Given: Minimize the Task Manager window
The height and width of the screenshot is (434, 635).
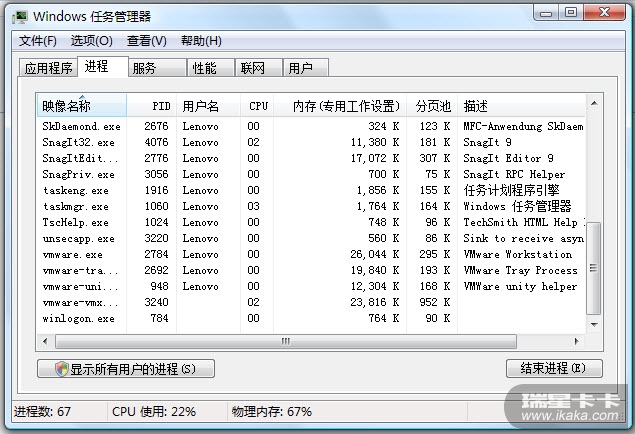Looking at the screenshot, I should tap(546, 13).
